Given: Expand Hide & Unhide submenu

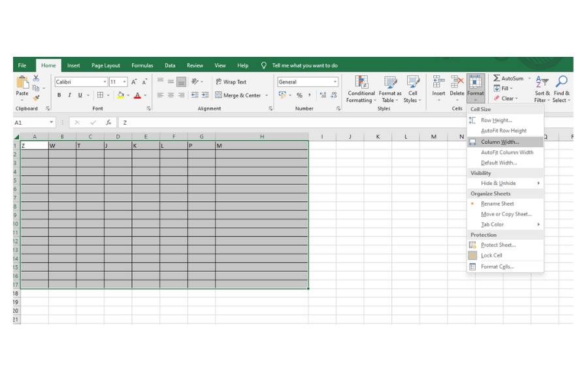Looking at the screenshot, I should pos(505,183).
